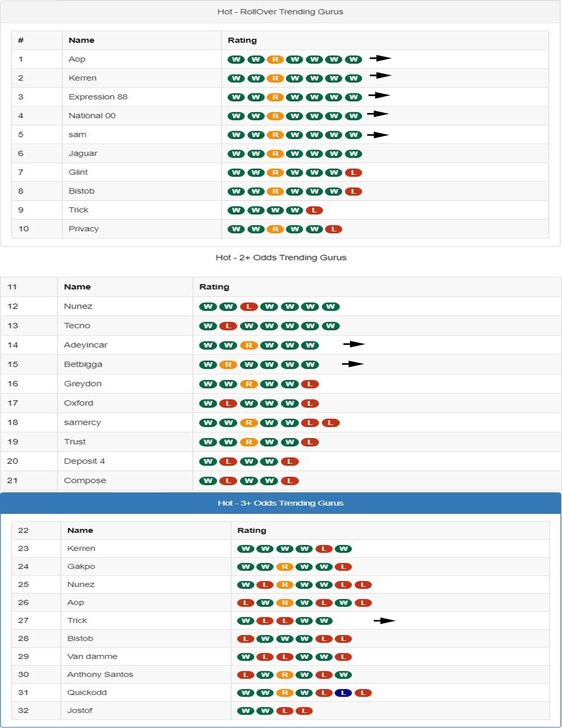Image resolution: width=562 pixels, height=728 pixels.
Task: Expand the Hot - RollOver Trending Gurus section
Action: pyautogui.click(x=281, y=12)
